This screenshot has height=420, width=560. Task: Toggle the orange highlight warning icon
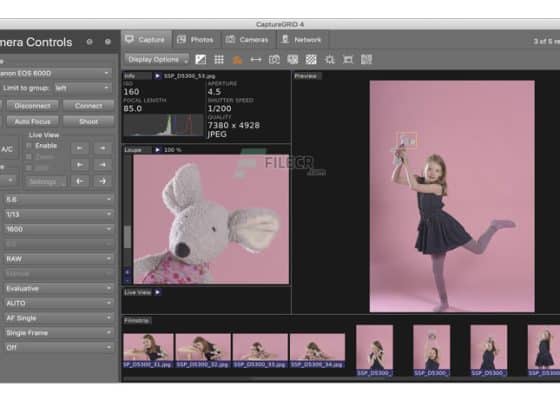pos(237,60)
